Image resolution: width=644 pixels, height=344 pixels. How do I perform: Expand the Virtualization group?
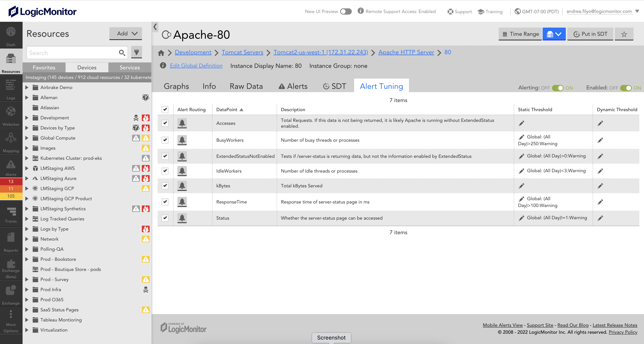tap(27, 330)
